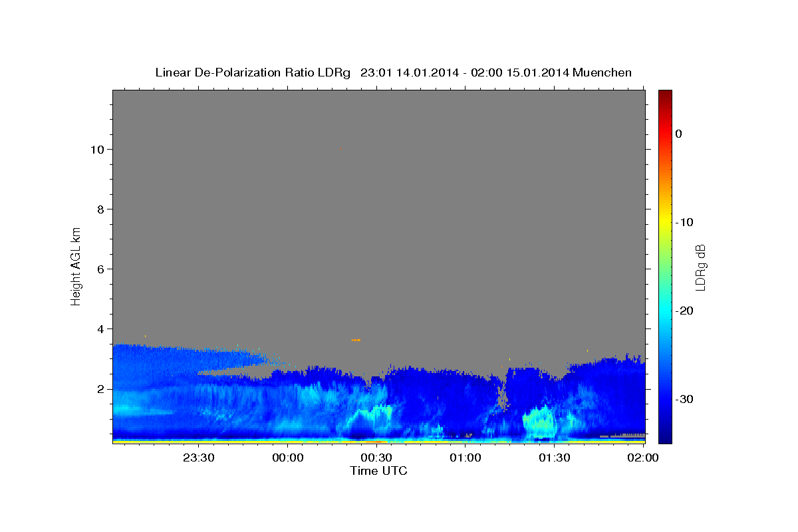Click the colorbar tick value '-30'

pyautogui.click(x=685, y=399)
